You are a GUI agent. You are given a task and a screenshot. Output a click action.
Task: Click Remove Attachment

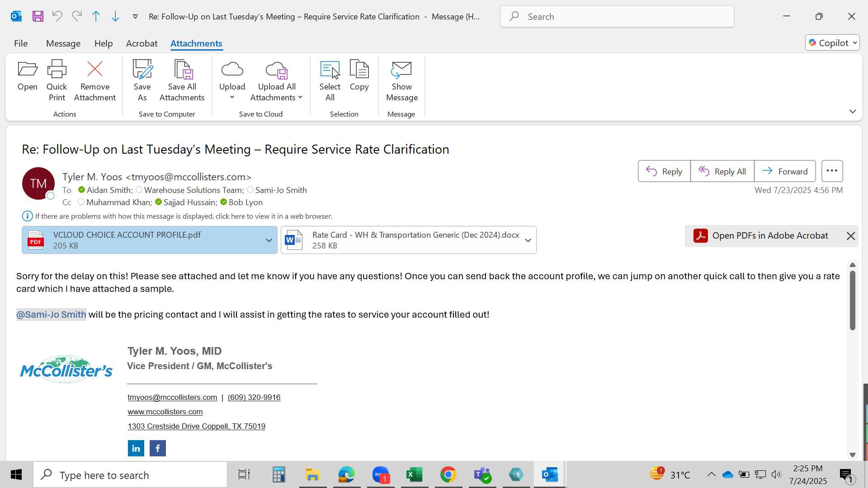tap(95, 80)
